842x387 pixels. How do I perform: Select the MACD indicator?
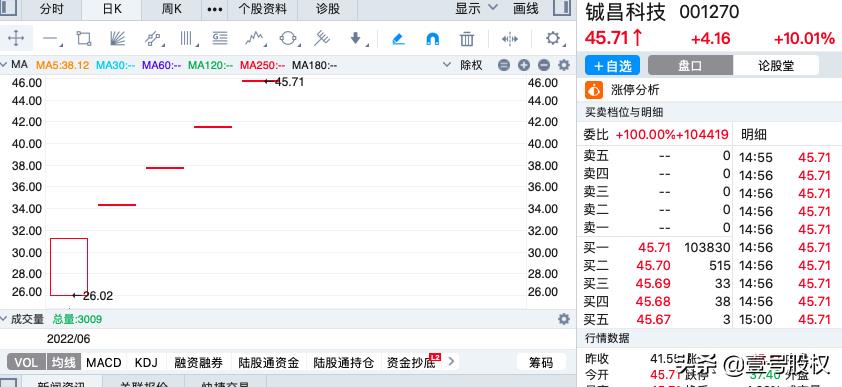click(104, 362)
